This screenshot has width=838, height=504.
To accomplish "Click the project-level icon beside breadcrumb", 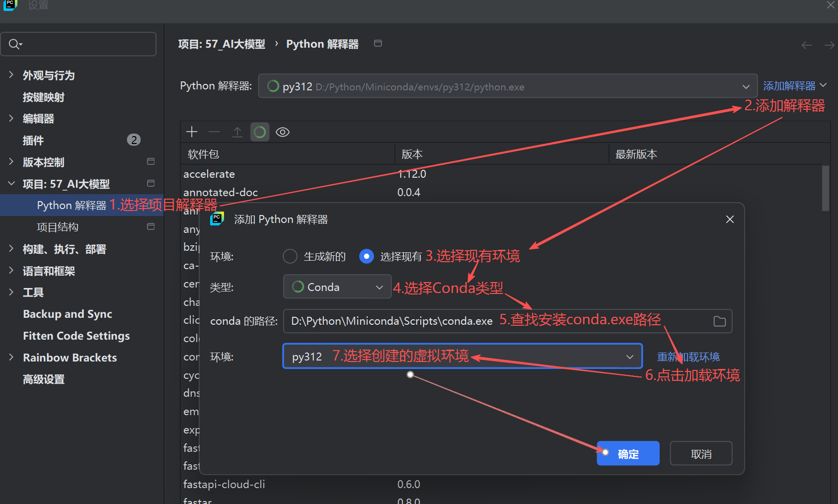I will coord(378,43).
